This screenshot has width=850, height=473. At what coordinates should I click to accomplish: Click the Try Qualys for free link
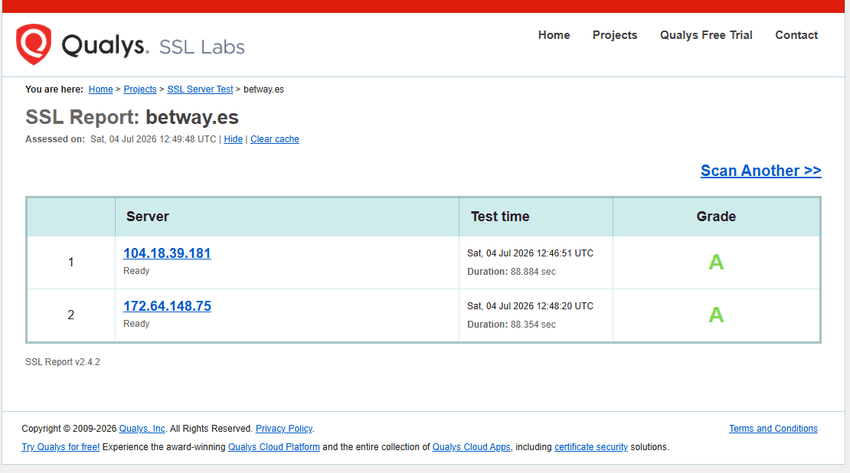[x=61, y=447]
